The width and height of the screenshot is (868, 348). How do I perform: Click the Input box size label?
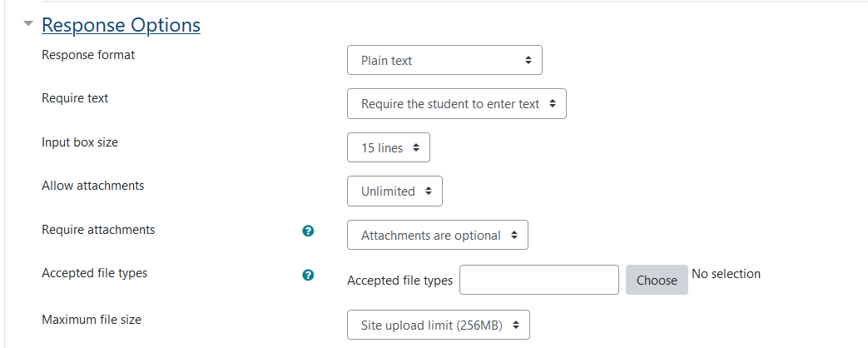point(80,142)
